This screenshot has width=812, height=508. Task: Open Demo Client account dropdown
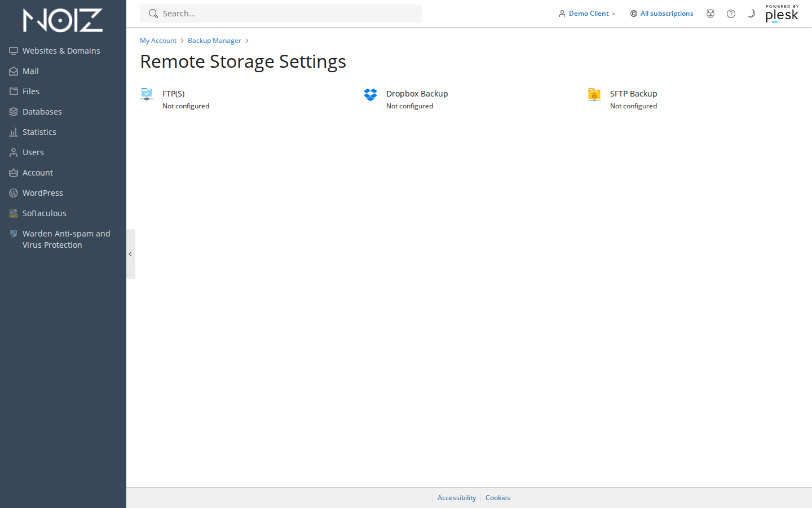tap(587, 14)
